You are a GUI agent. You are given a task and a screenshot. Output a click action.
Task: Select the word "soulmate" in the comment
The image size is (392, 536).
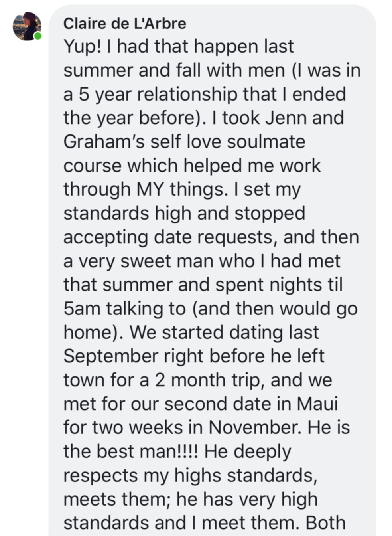point(266,142)
